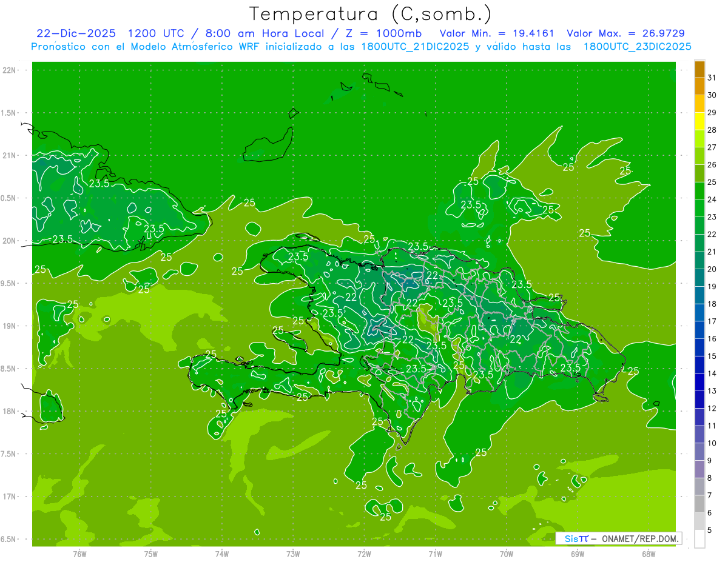Click the "73W" longitude axis label

293,554
